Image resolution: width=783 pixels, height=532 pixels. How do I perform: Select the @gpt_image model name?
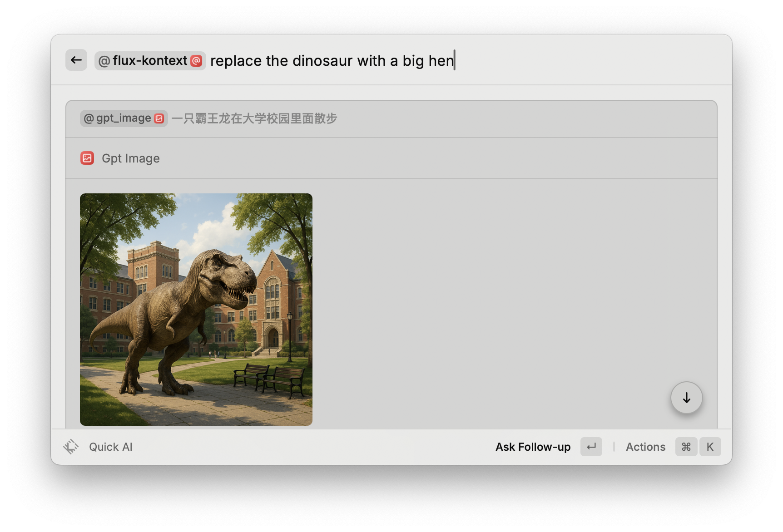[x=124, y=118]
